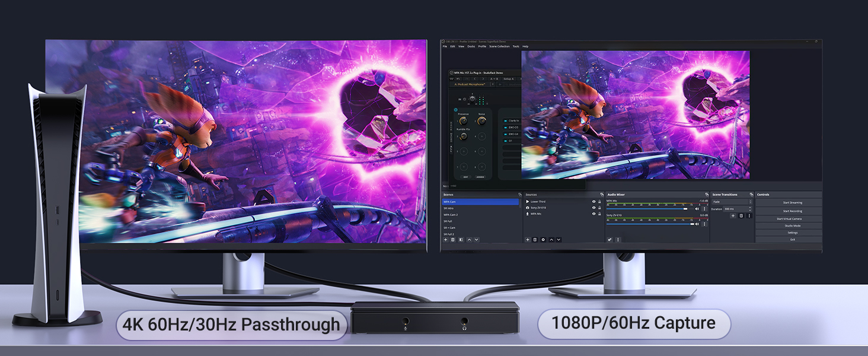Click the Start Virtual Camera button
868x356 pixels.
[x=793, y=219]
